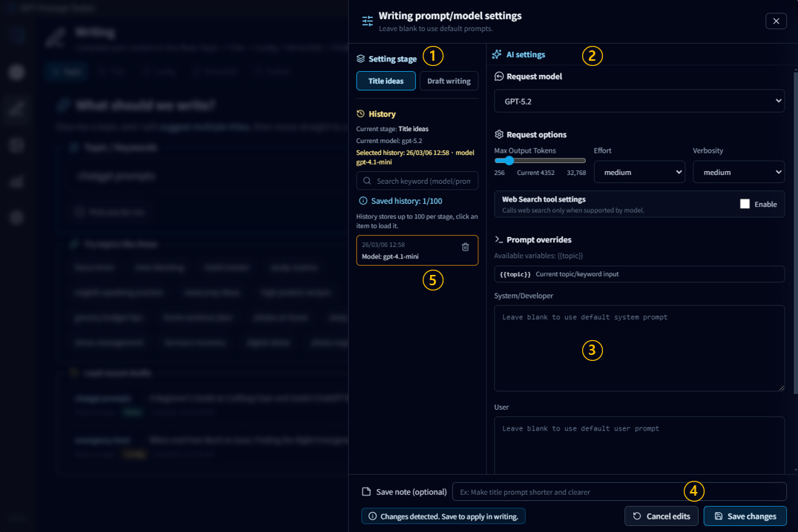Click the sliders icon in the settings header
This screenshot has height=532, width=798.
coord(367,21)
